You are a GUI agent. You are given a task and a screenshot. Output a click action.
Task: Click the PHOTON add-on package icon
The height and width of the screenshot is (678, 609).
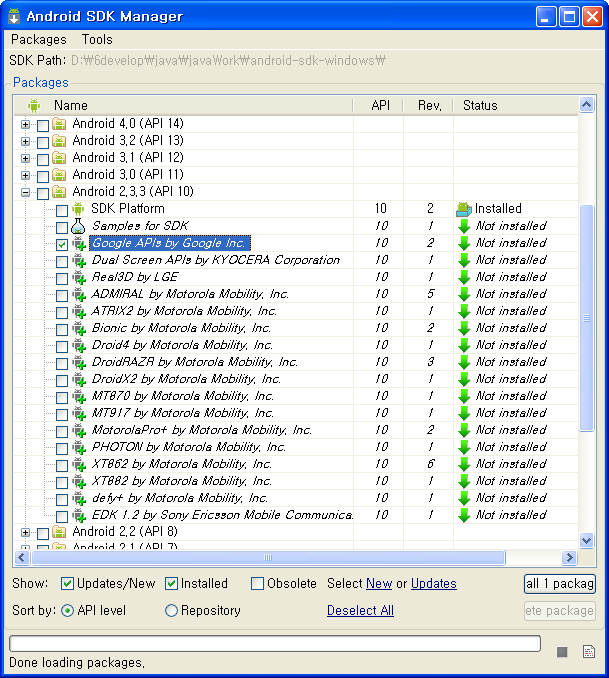(x=79, y=447)
